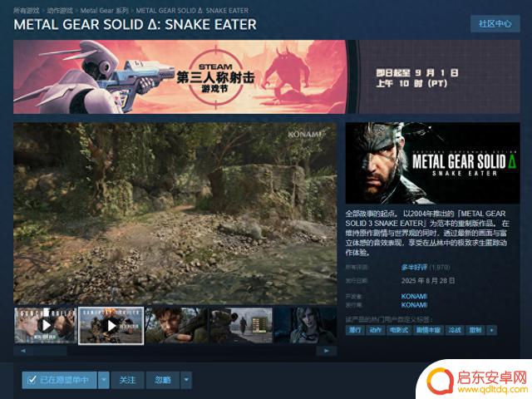
Task: Open the 社区中心 community hub
Action: click(495, 24)
